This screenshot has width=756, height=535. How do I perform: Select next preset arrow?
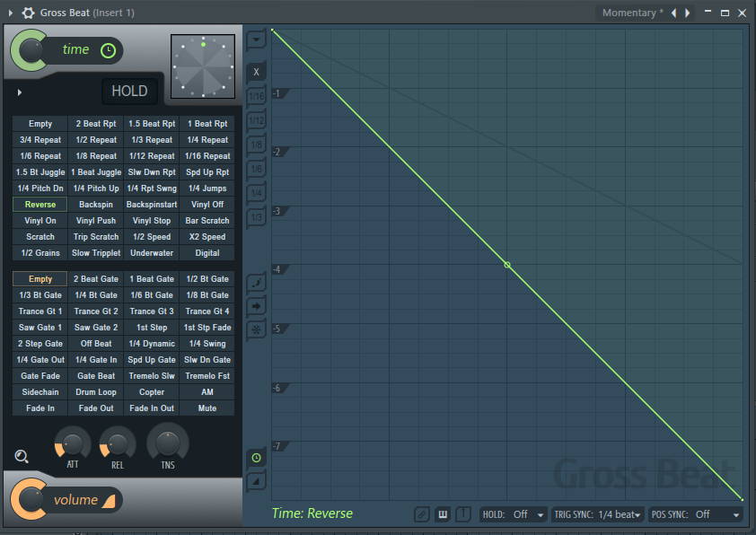click(688, 13)
